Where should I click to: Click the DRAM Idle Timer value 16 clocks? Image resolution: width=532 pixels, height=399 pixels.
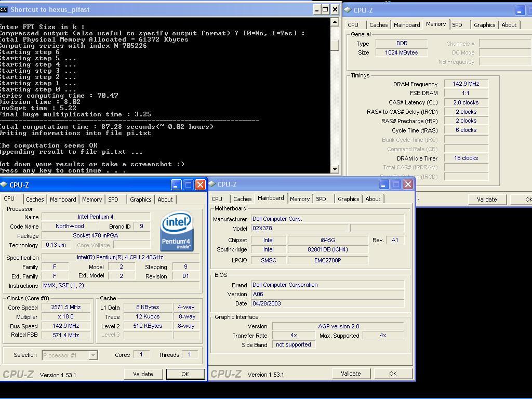pos(466,158)
